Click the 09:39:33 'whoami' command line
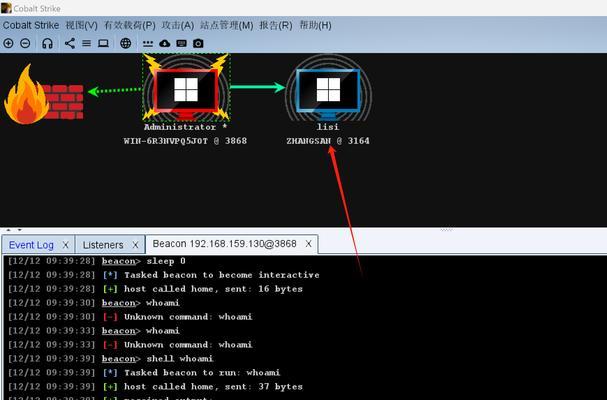The image size is (607, 400). tap(94, 331)
